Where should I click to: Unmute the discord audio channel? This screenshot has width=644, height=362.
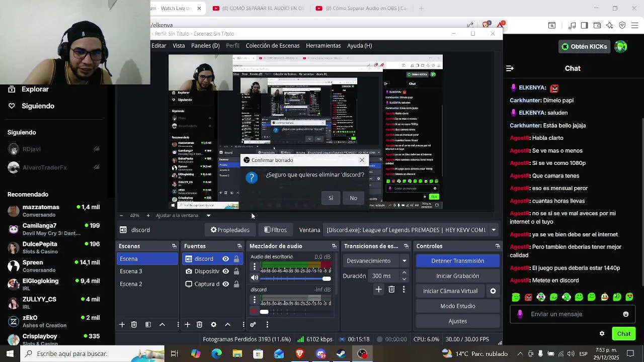point(255,312)
